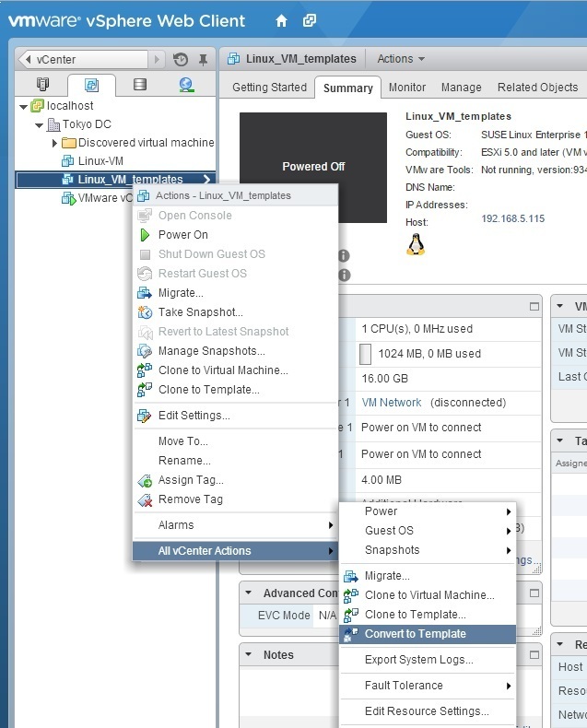This screenshot has width=587, height=728.
Task: Open host link 192.168.5.115
Action: [x=512, y=218]
